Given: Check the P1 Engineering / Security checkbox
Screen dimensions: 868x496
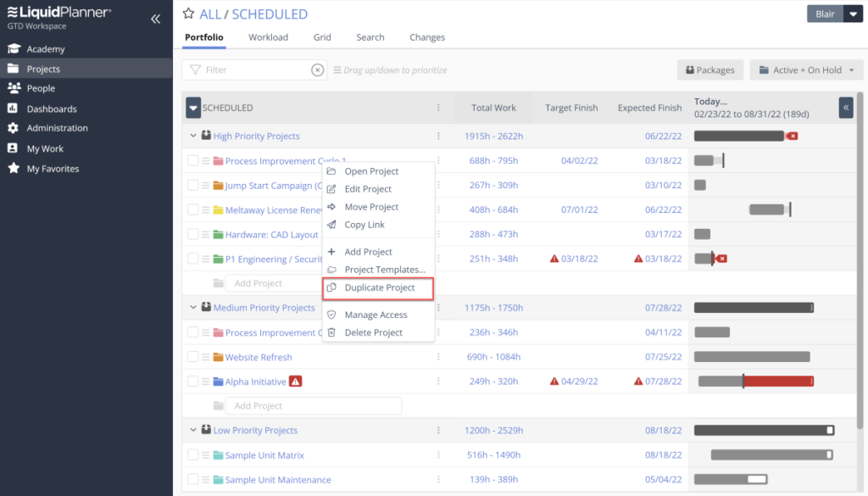Looking at the screenshot, I should [192, 259].
